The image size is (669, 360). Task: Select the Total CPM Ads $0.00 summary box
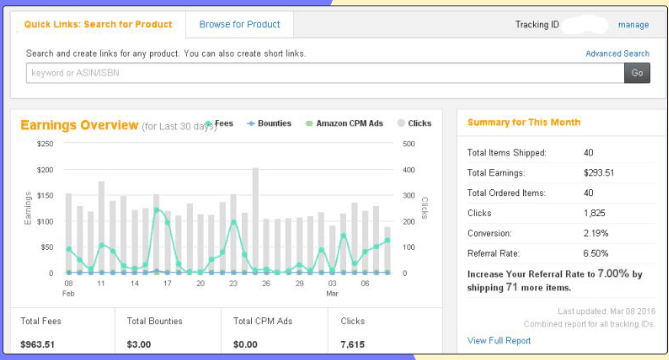pyautogui.click(x=274, y=331)
